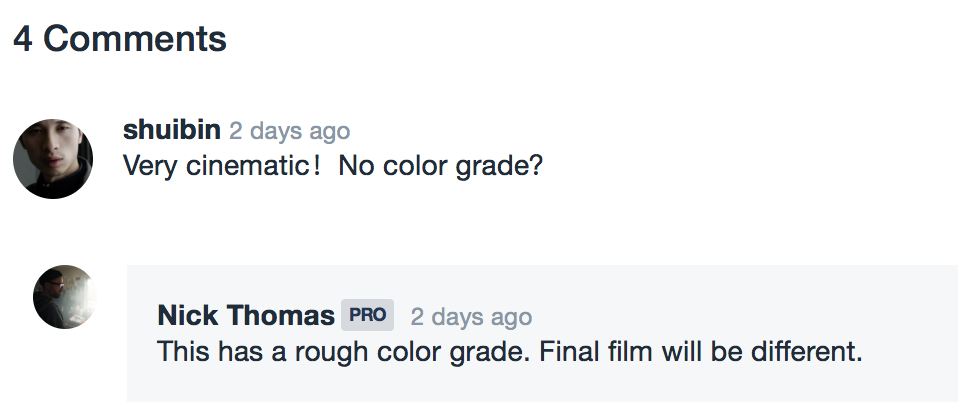Visit the Nick Thomas name link

click(x=246, y=315)
